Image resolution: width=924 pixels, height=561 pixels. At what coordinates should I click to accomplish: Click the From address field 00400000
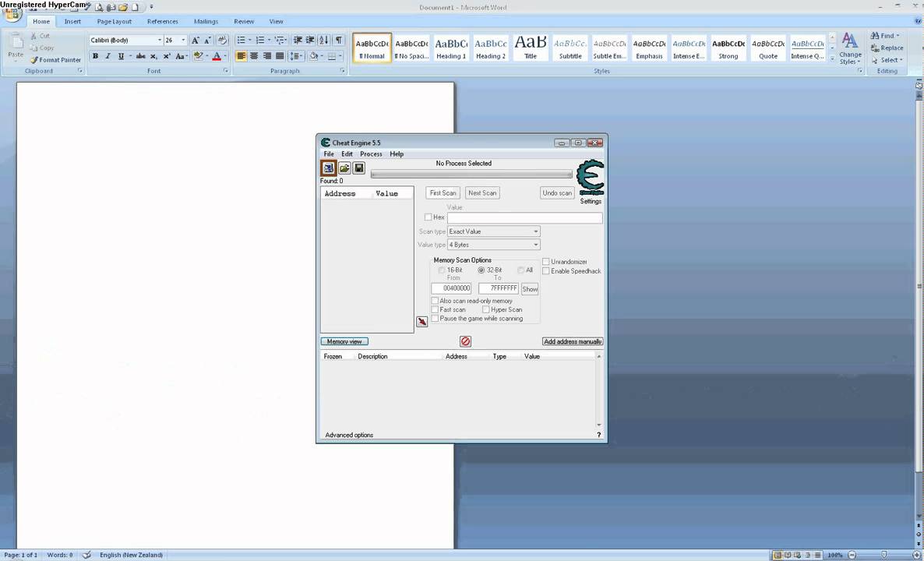point(451,289)
